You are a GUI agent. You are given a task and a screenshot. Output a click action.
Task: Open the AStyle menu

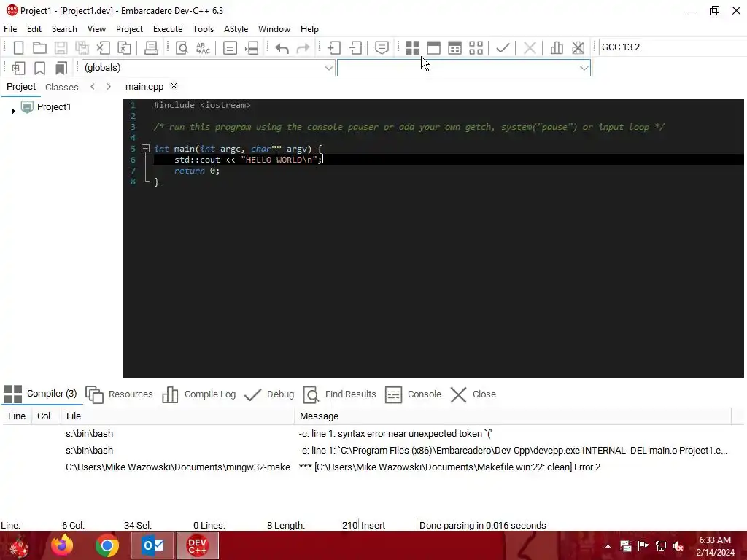coord(236,29)
